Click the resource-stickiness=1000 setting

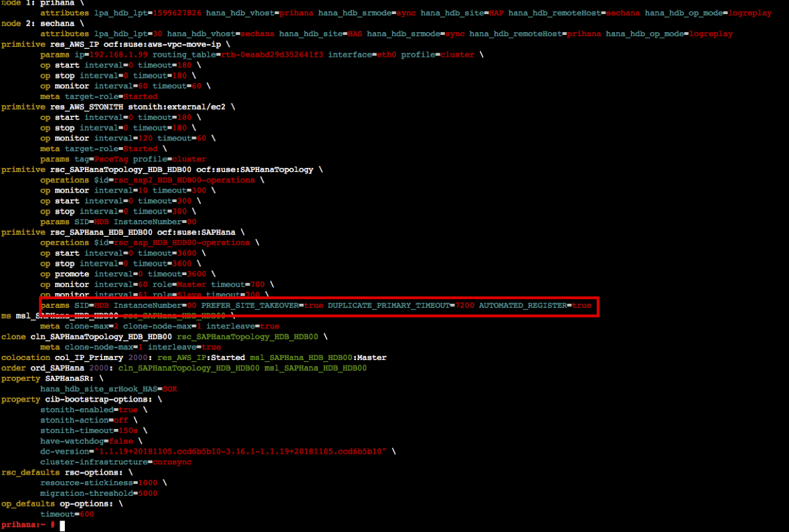(99, 482)
